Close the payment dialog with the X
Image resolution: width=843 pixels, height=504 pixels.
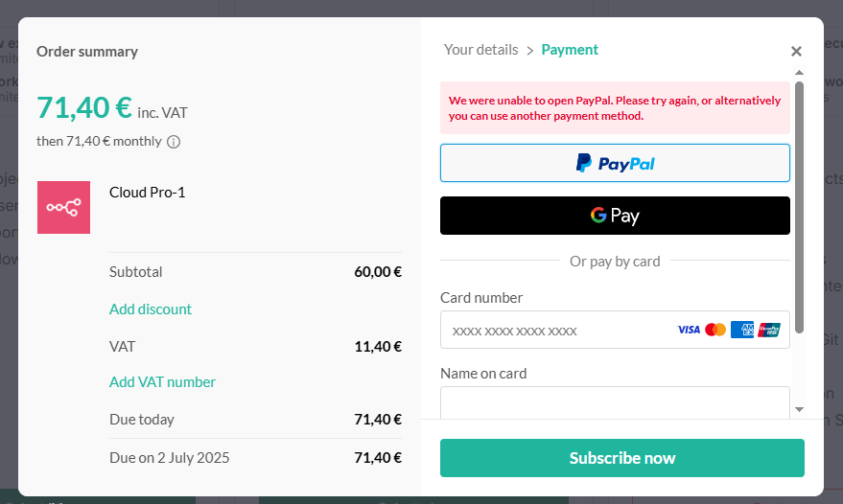pos(796,51)
